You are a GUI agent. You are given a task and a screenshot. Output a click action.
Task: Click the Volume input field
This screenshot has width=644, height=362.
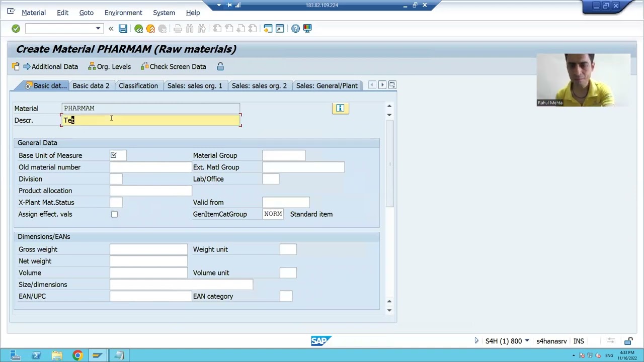click(148, 273)
